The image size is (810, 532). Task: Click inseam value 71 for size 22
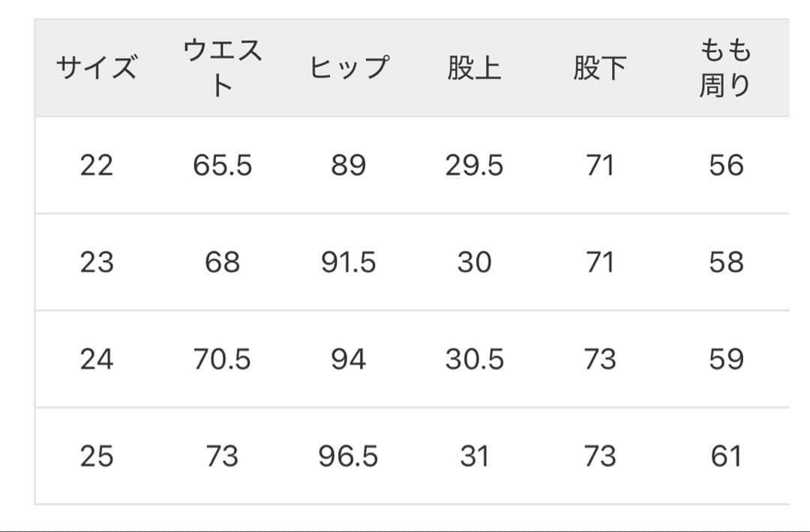(x=599, y=165)
